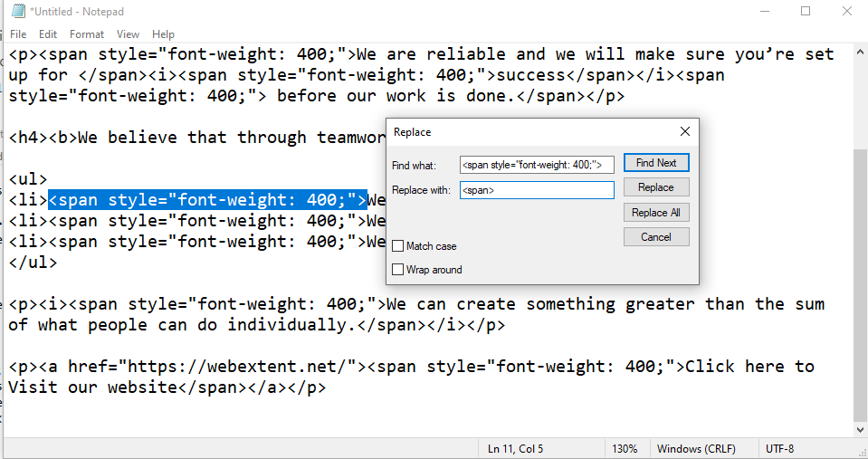Click the <ul> tag line
This screenshot has width=868, height=459.
[28, 179]
